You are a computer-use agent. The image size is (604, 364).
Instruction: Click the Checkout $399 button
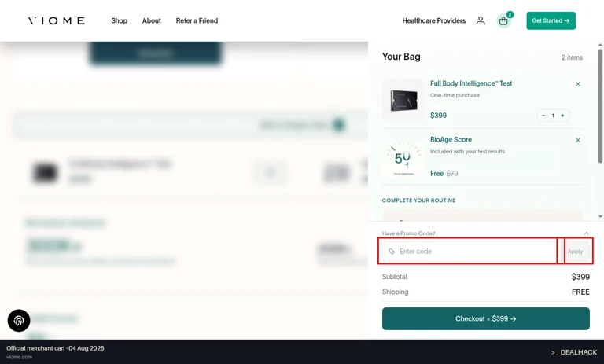click(x=486, y=318)
